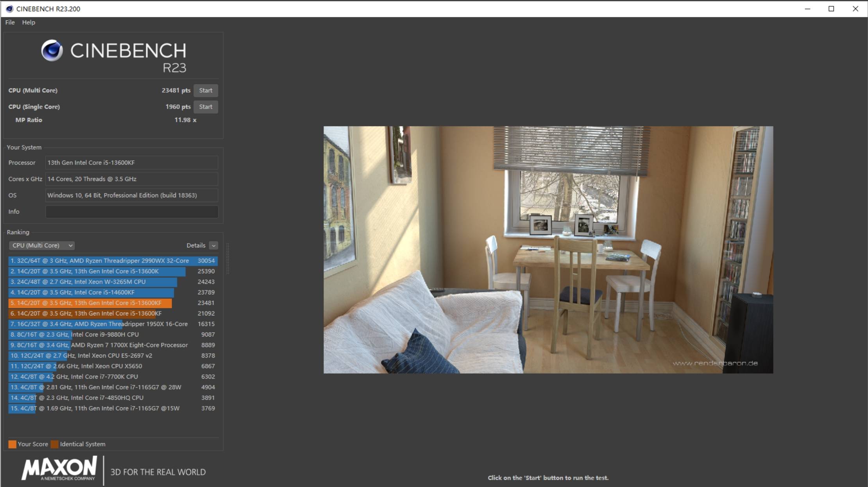Click the panel splitter handle beside ranking

(x=227, y=258)
